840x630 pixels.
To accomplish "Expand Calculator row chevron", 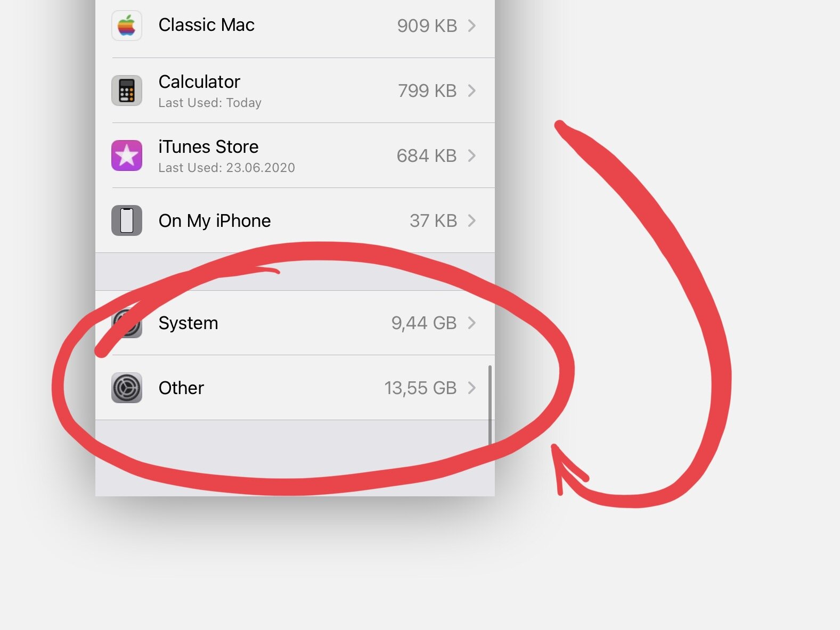I will (471, 91).
